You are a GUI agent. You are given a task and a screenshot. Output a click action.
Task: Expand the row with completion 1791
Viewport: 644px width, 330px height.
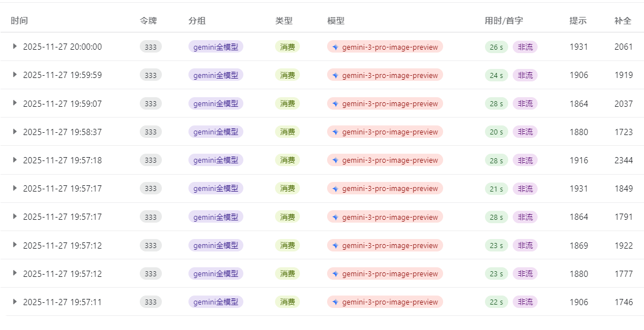pyautogui.click(x=15, y=216)
